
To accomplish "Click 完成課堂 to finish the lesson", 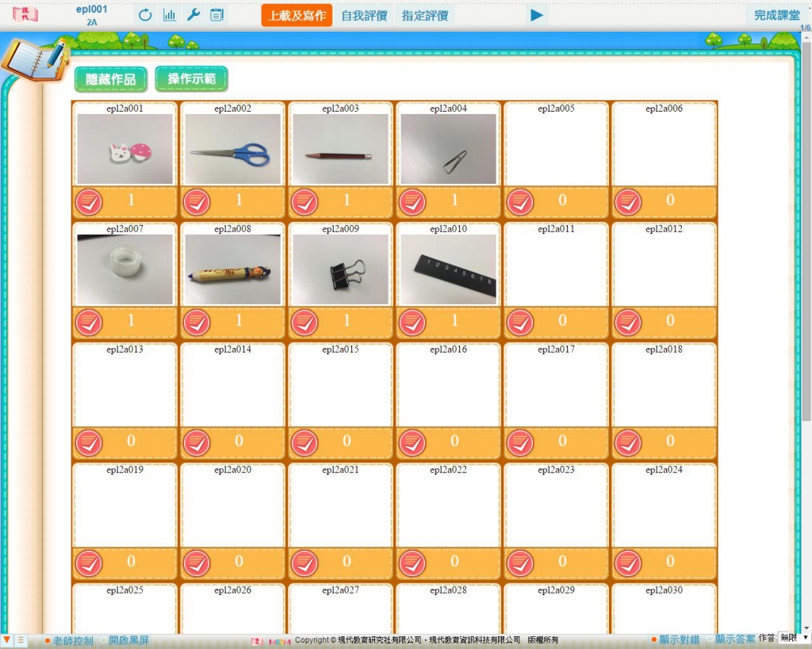I will 776,16.
